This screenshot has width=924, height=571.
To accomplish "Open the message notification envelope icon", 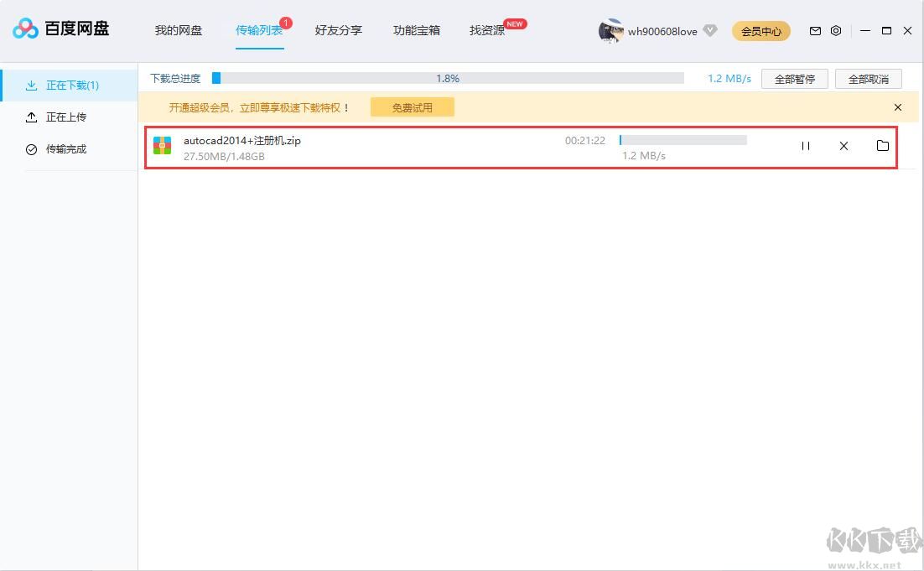I will 814,30.
